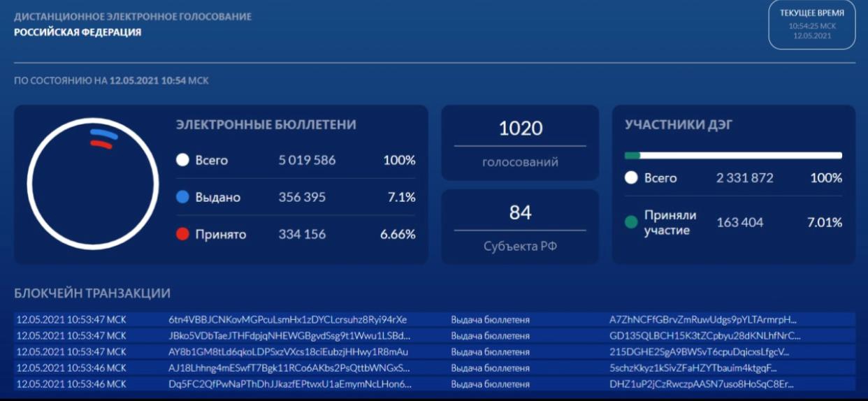Click the Блокчейн транзакции heading
Screen dimensions: 868x401
tap(92, 293)
